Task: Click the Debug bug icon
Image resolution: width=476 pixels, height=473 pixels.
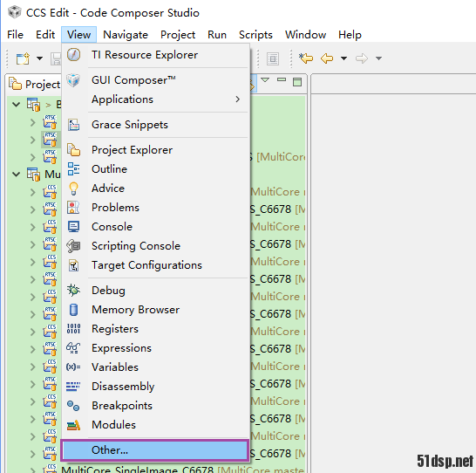Action: coord(73,291)
